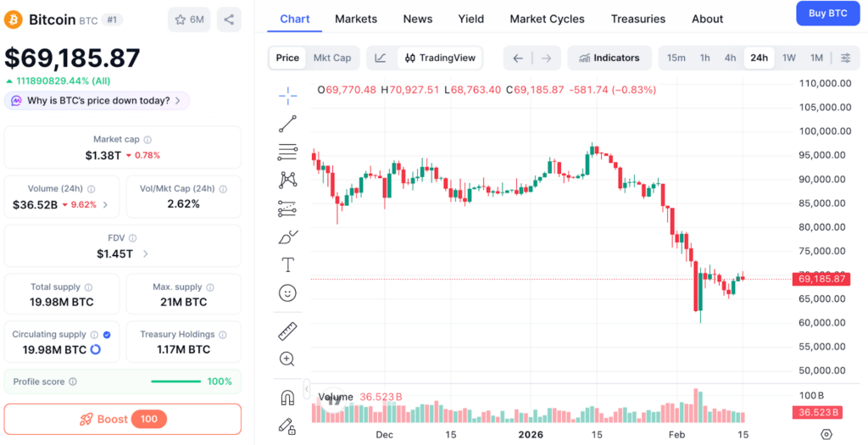The width and height of the screenshot is (868, 445).
Task: Open the emoji sticker tool
Action: 287,293
